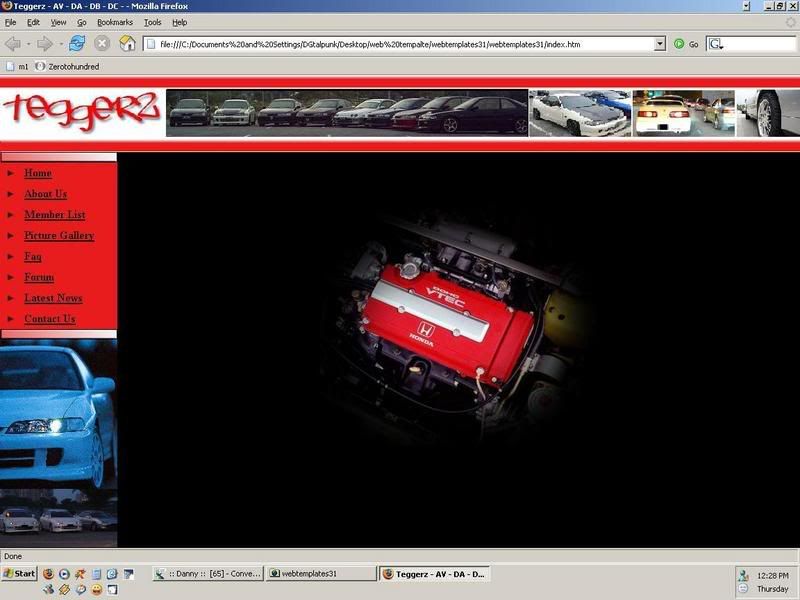Open the Zerotohundred bookmark
Image resolution: width=800 pixels, height=600 pixels.
pyautogui.click(x=67, y=66)
